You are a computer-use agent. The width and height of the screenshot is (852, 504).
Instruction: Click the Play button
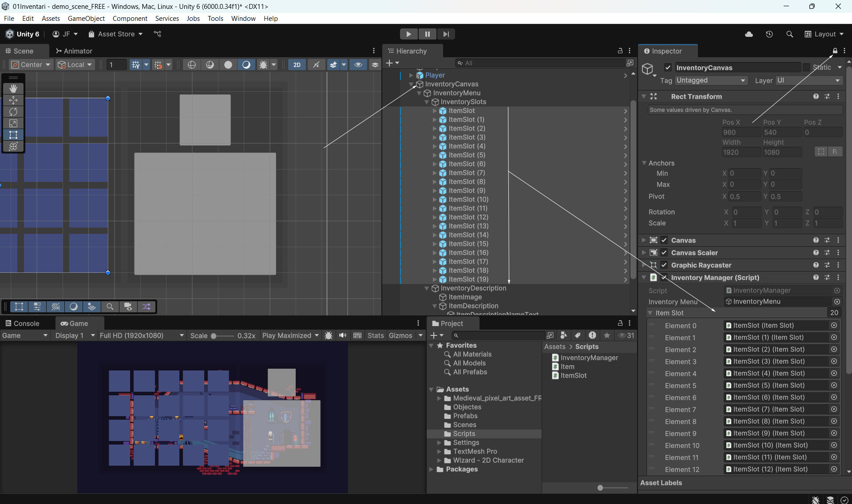tap(408, 34)
